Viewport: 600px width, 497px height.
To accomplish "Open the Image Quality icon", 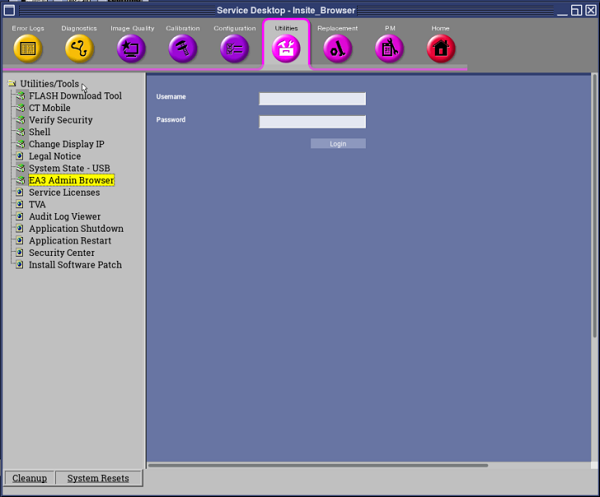I will [x=131, y=48].
